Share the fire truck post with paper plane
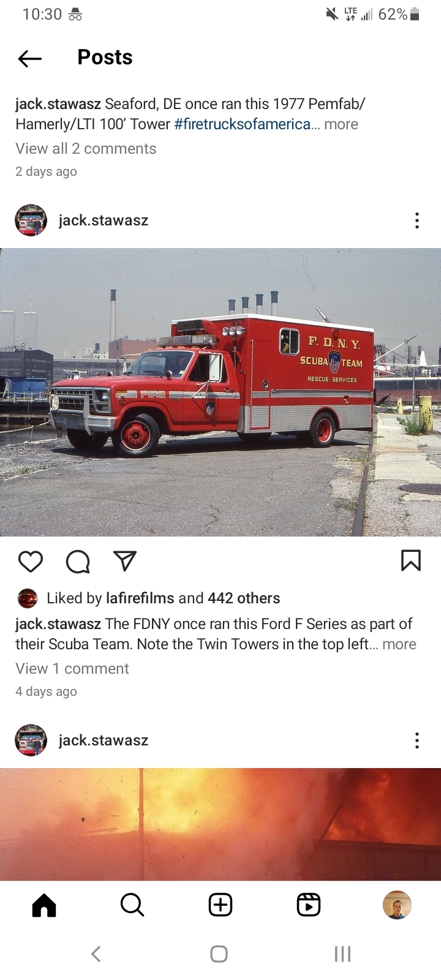The image size is (441, 980). [125, 561]
